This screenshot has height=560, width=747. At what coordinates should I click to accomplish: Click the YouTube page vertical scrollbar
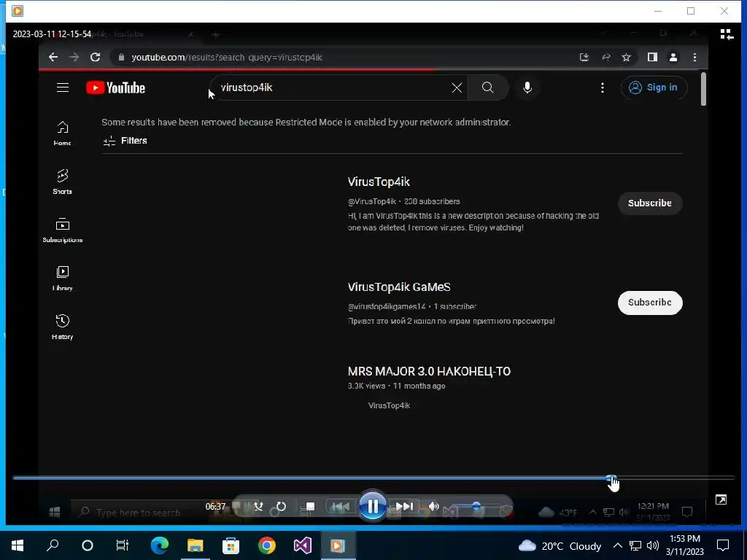click(x=703, y=89)
